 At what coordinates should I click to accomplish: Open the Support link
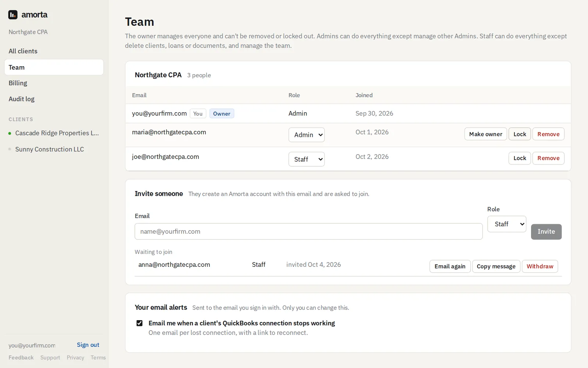(x=50, y=358)
